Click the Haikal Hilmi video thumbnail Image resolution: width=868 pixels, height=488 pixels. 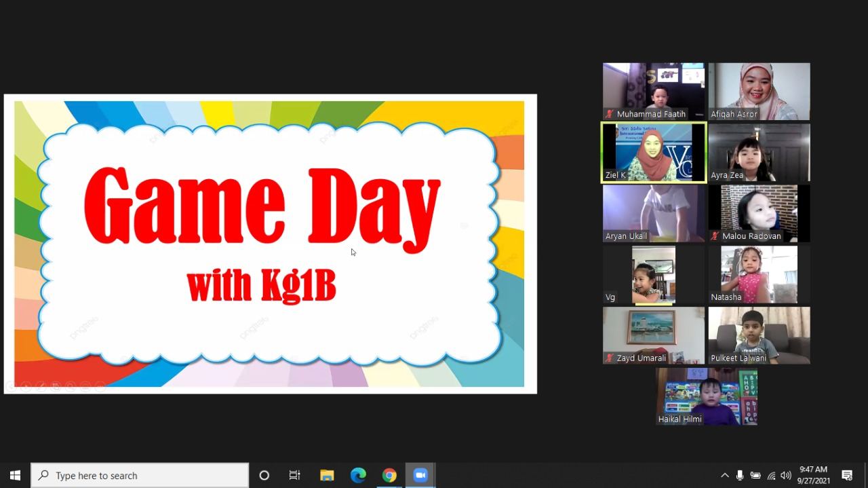tap(707, 396)
